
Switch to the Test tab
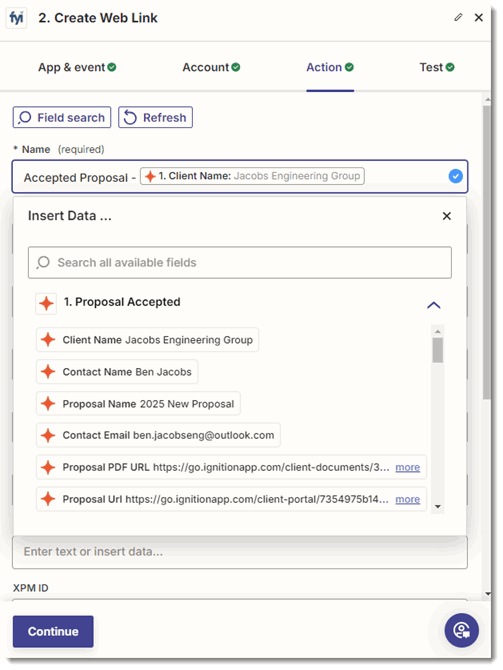coord(437,67)
